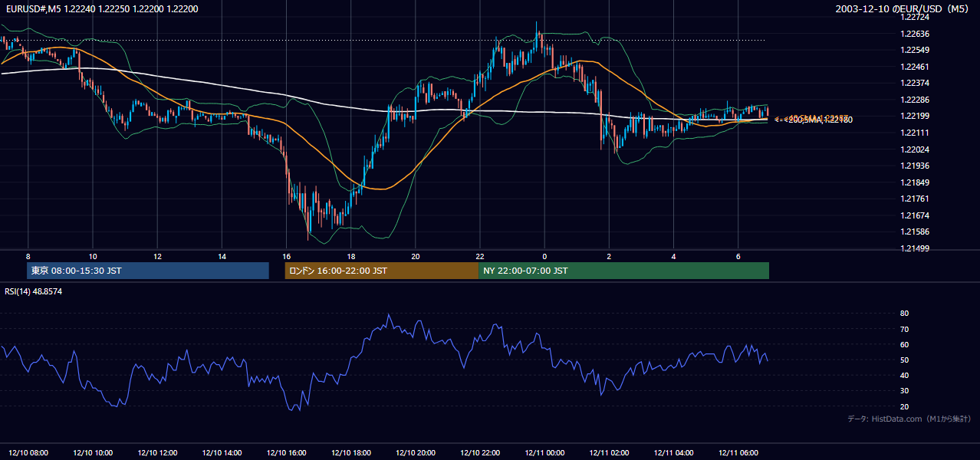Click hour tick 6 under the price chart
This screenshot has width=980, height=460.
tap(738, 256)
